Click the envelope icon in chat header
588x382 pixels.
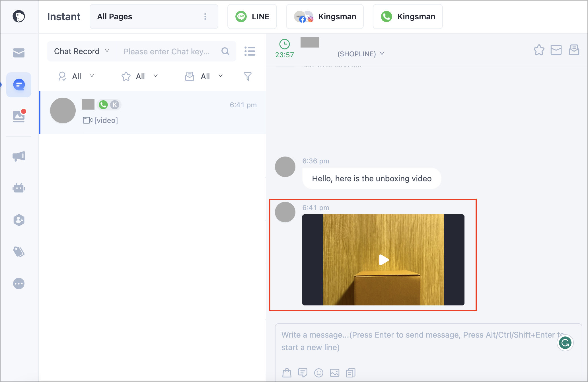tap(556, 50)
